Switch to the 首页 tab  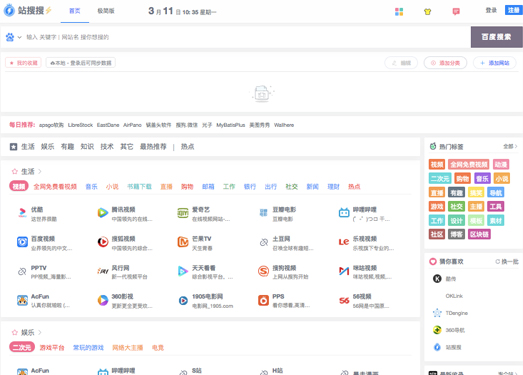point(75,11)
